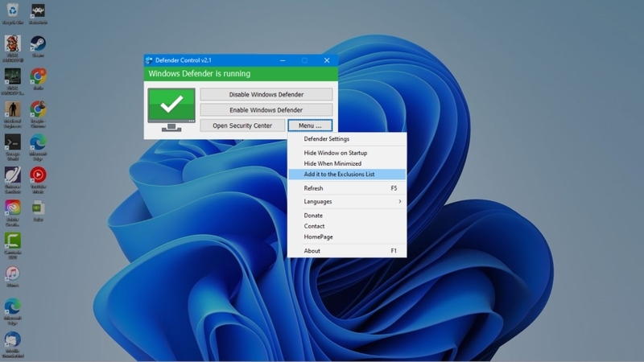Launch RetroArch from the desktop
644x362 pixels.
(x=38, y=14)
